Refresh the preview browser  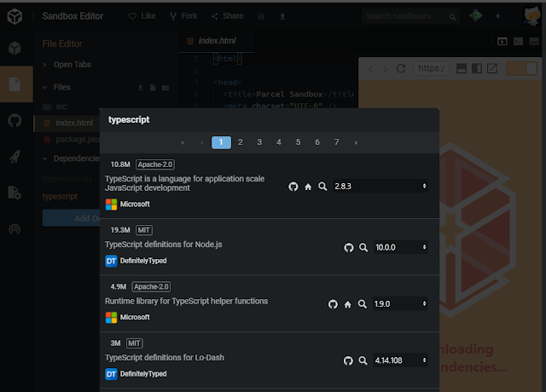click(x=401, y=68)
